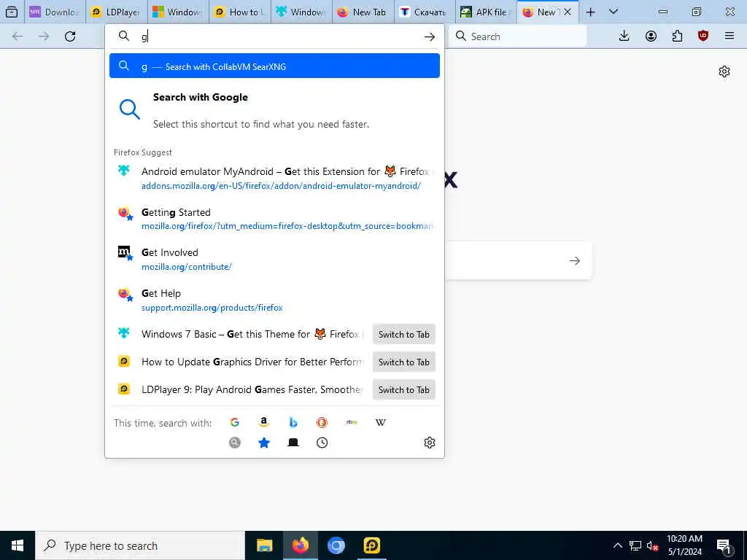Viewport: 747px width, 560px height.
Task: Open the Windows Start menu
Action: (18, 545)
